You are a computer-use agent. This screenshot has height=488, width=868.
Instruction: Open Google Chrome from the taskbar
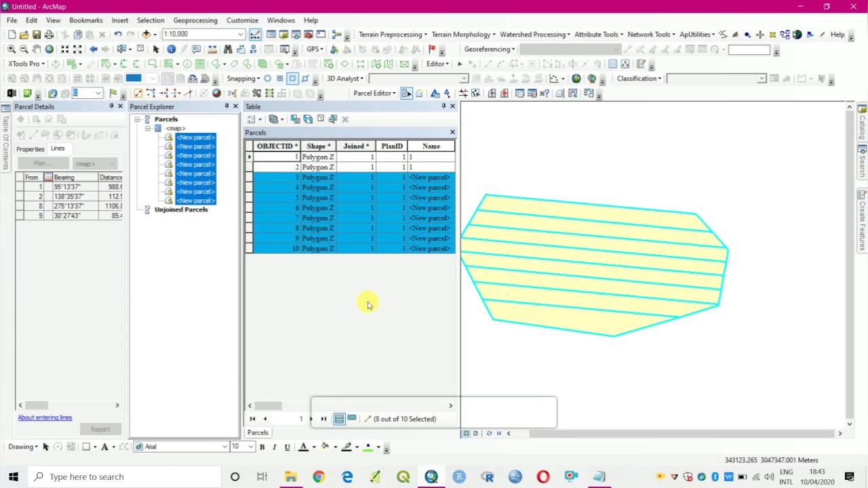click(319, 476)
